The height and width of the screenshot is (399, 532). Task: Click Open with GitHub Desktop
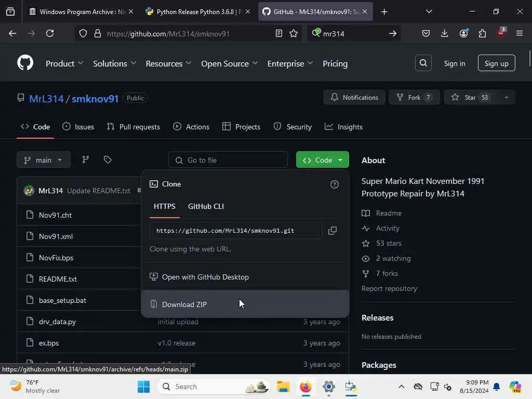point(245,277)
